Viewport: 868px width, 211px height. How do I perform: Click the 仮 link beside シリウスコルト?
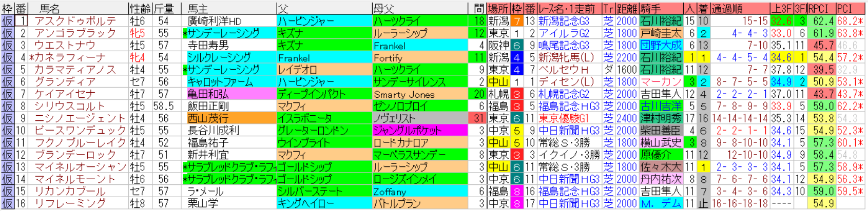coord(7,106)
